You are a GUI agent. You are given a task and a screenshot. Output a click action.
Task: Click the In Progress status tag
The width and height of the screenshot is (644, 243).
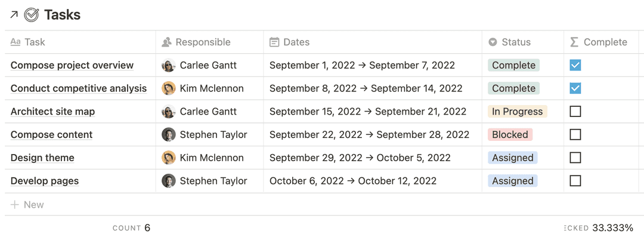coord(518,112)
